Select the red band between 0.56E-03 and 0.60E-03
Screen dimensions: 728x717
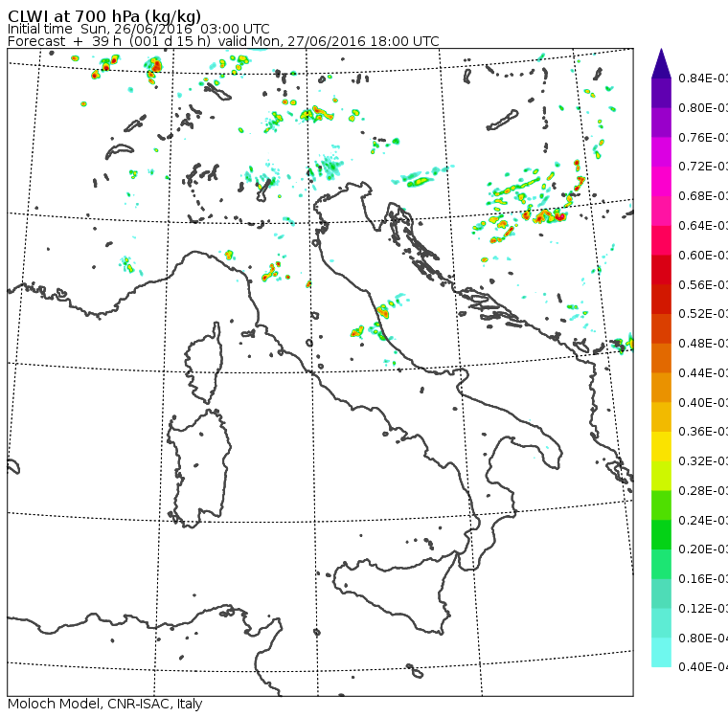661,270
